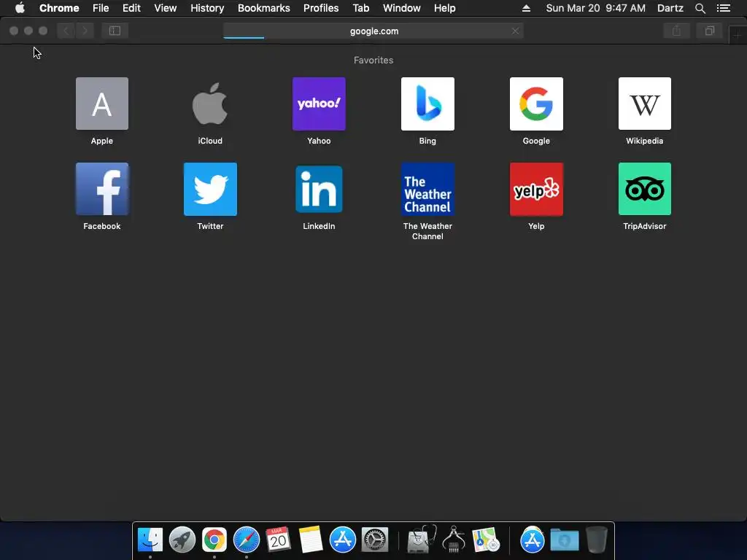This screenshot has width=747, height=560.
Task: Open the iCloud favorite
Action: click(210, 104)
